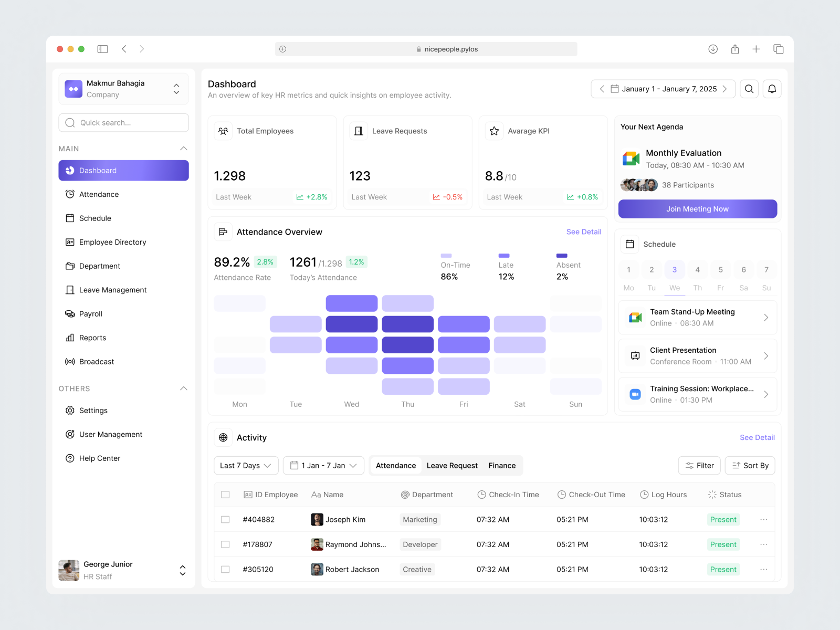Select all rows via header checkbox
The image size is (840, 630).
(225, 495)
